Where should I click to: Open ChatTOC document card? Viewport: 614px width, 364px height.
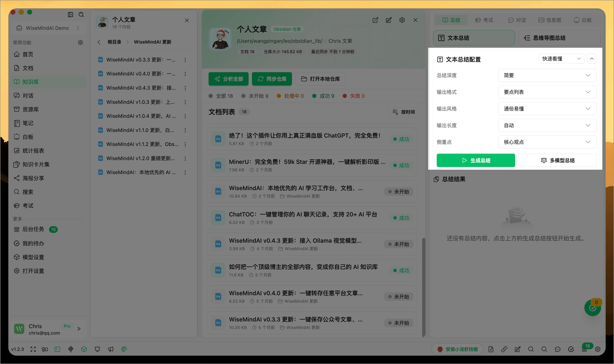(x=312, y=218)
